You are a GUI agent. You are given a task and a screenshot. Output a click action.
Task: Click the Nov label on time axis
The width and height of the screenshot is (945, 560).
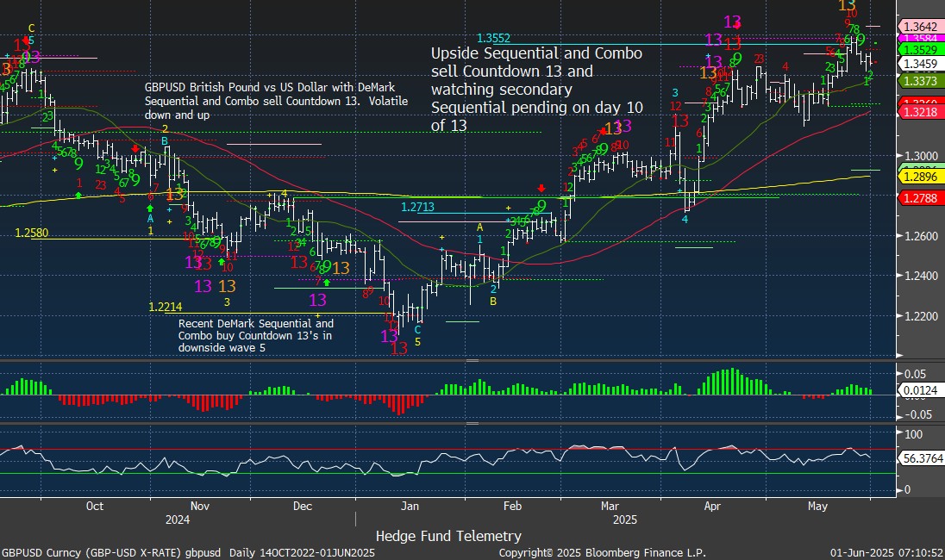(199, 506)
